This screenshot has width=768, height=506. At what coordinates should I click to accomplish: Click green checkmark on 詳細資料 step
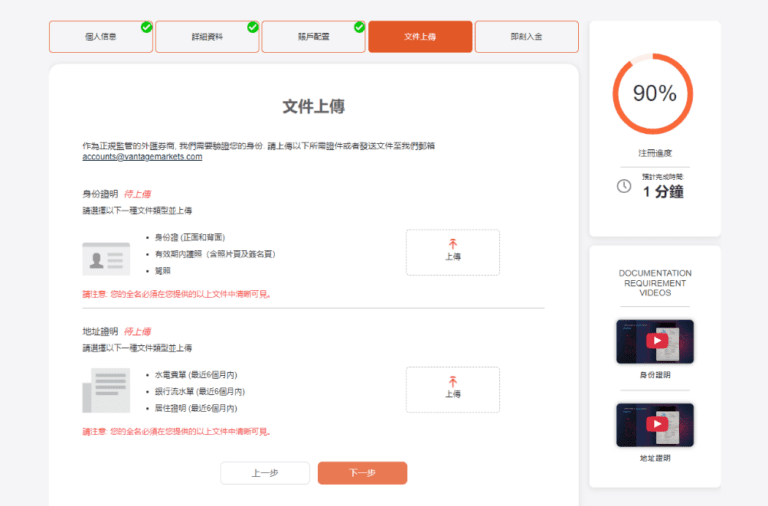click(253, 27)
